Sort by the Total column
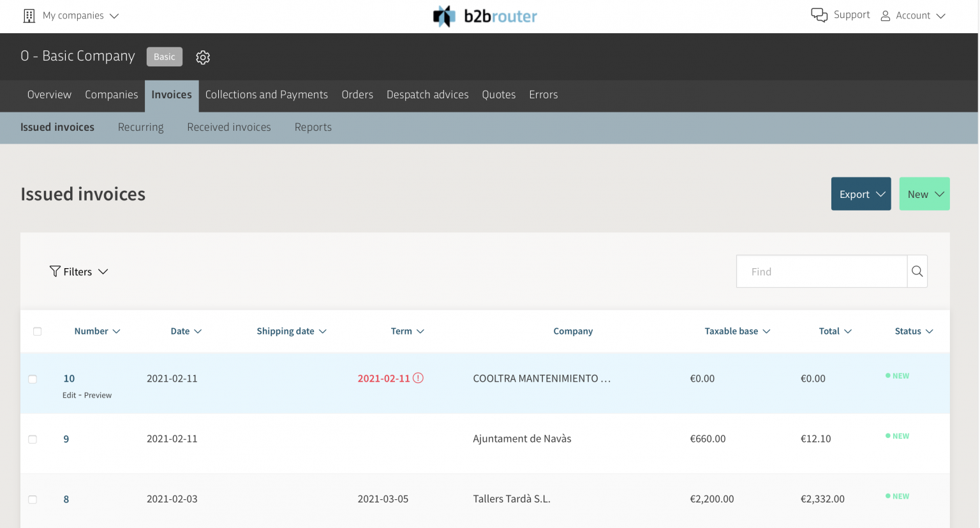980x528 pixels. click(x=835, y=331)
